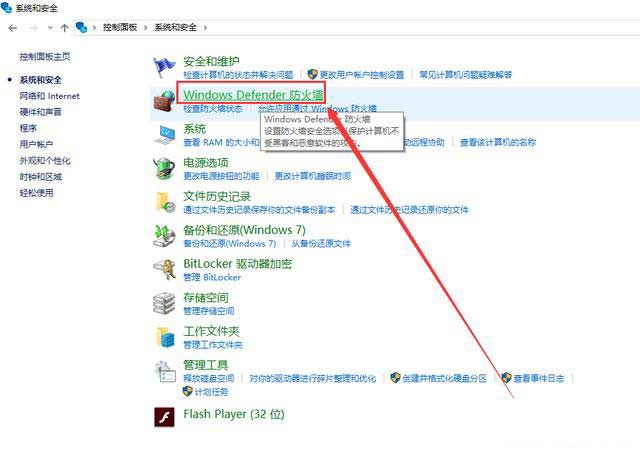Click 管理存储空间 link
640x456 pixels.
click(x=209, y=311)
